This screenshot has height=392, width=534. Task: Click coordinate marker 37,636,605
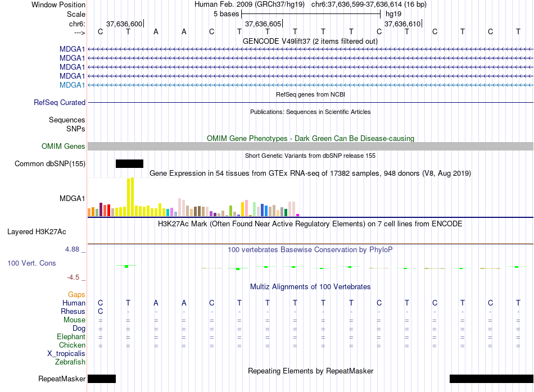[263, 24]
